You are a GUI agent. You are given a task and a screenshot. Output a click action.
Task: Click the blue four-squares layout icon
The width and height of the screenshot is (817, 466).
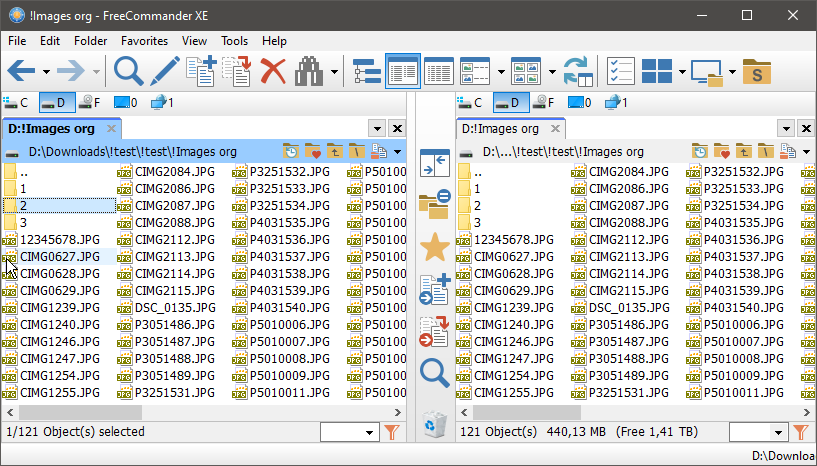pos(657,71)
